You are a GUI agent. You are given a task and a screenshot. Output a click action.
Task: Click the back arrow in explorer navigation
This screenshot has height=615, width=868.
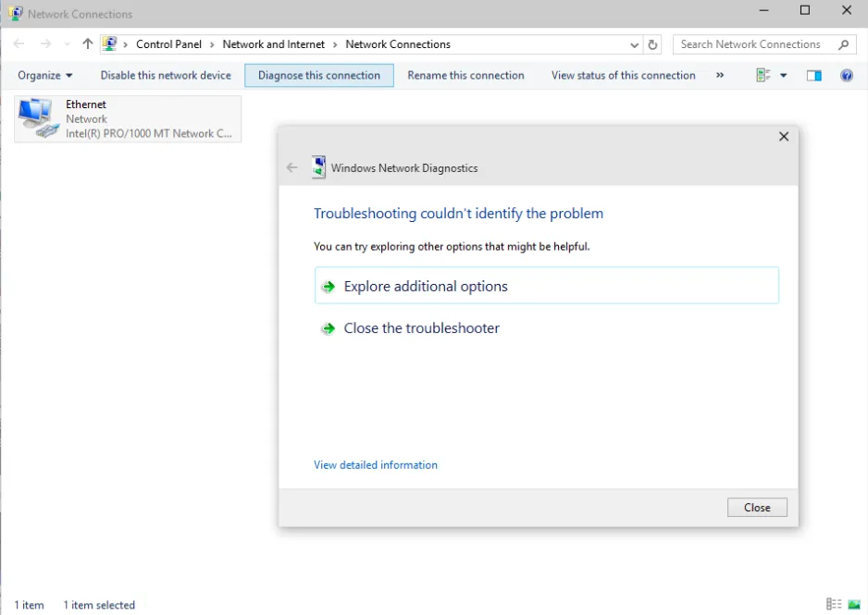19,44
